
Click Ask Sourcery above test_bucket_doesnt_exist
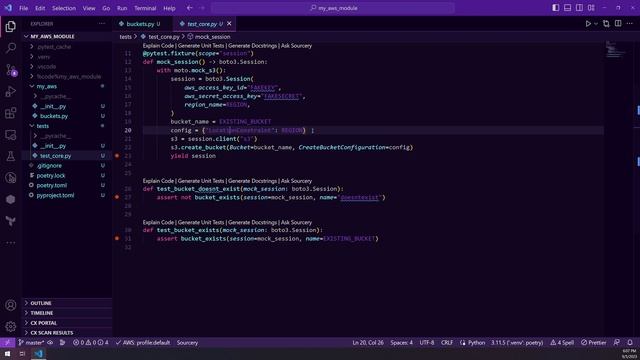pyautogui.click(x=296, y=181)
